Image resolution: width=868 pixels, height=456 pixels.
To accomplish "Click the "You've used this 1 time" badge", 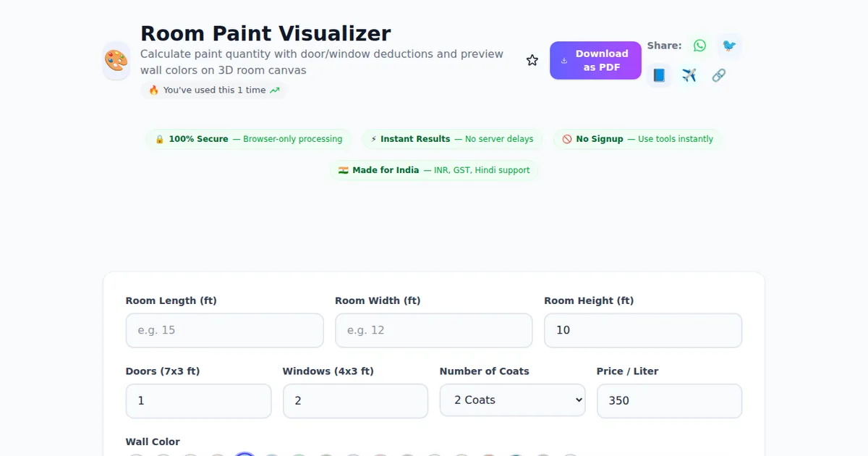I will tap(214, 90).
